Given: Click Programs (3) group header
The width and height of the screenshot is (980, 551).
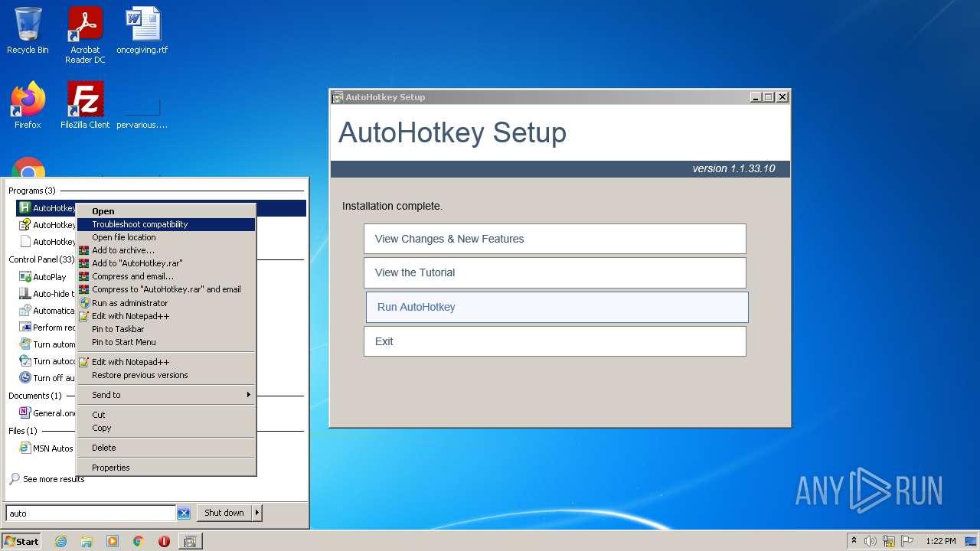Looking at the screenshot, I should (32, 191).
